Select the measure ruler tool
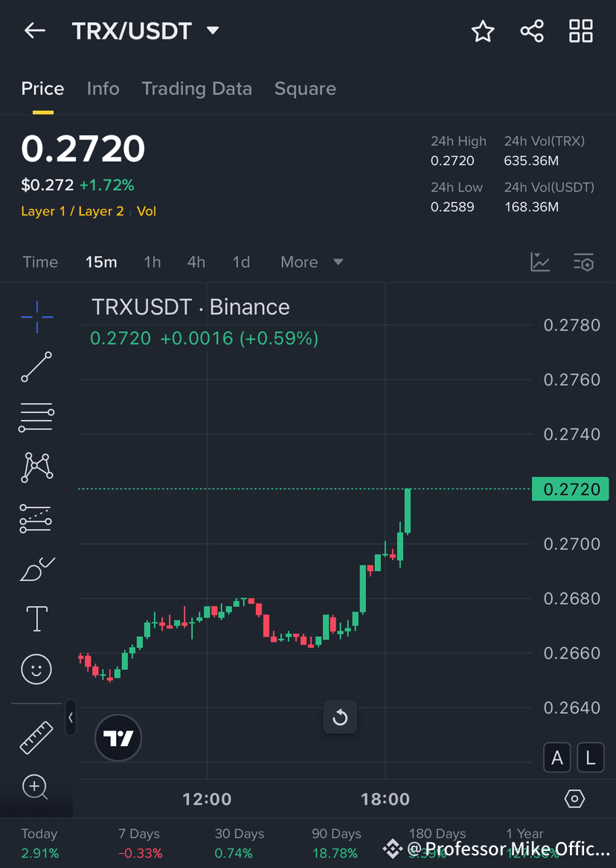The image size is (616, 868). (x=36, y=737)
